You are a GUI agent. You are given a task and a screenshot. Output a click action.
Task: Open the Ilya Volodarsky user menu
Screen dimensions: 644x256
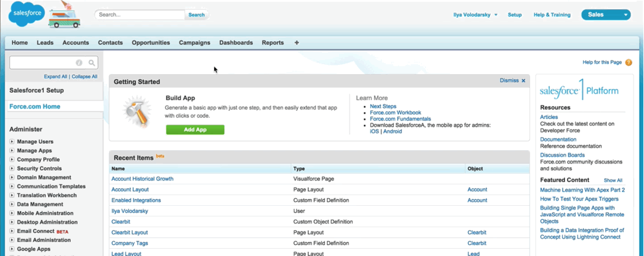tap(475, 15)
